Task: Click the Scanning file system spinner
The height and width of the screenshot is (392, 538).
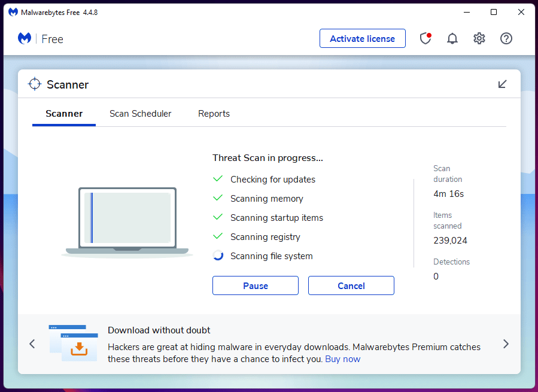Action: (218, 256)
